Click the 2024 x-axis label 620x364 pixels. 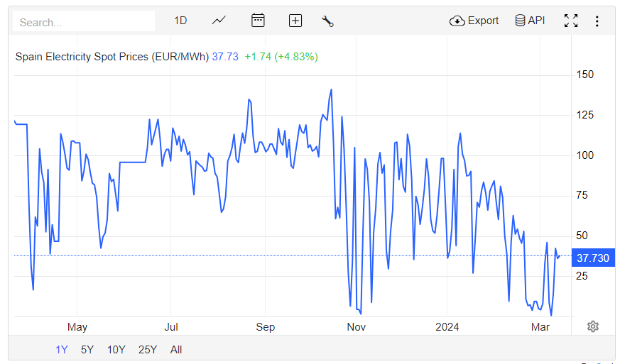point(447,327)
